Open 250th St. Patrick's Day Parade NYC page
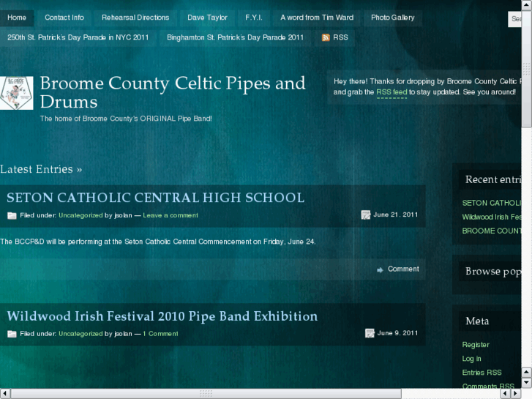This screenshot has height=399, width=532. tap(78, 37)
